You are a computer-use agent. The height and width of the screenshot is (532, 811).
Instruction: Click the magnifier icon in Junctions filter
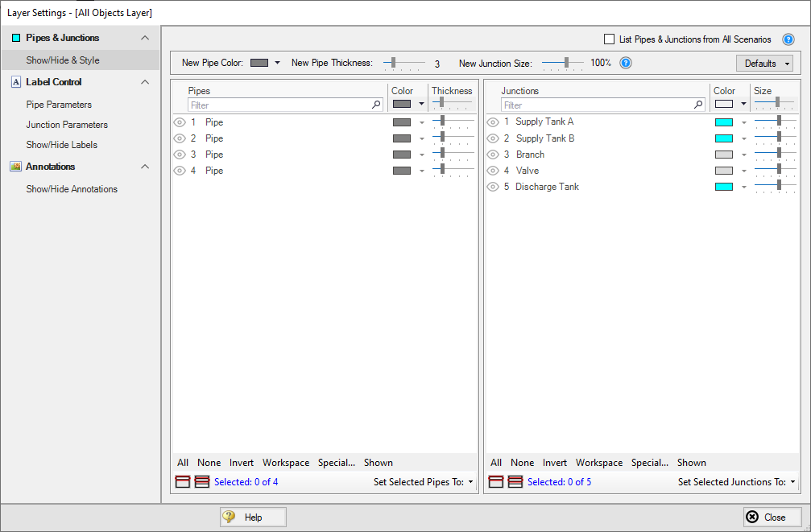coord(698,105)
